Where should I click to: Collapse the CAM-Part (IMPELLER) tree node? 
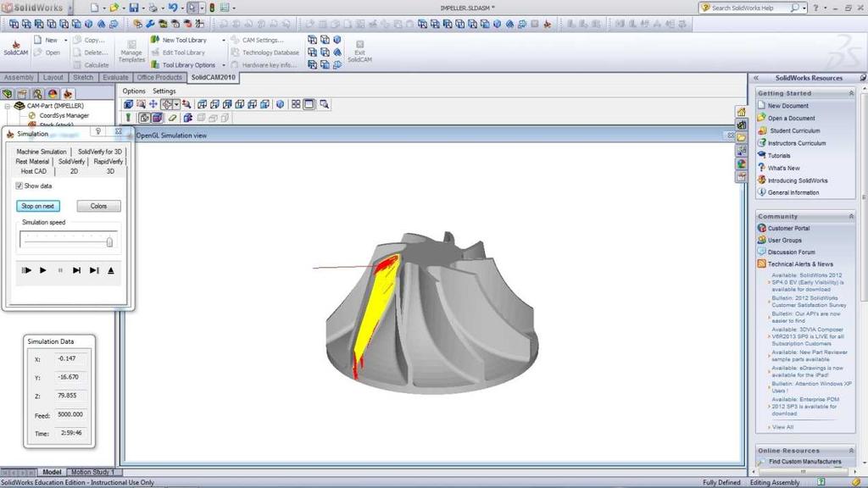pos(7,106)
